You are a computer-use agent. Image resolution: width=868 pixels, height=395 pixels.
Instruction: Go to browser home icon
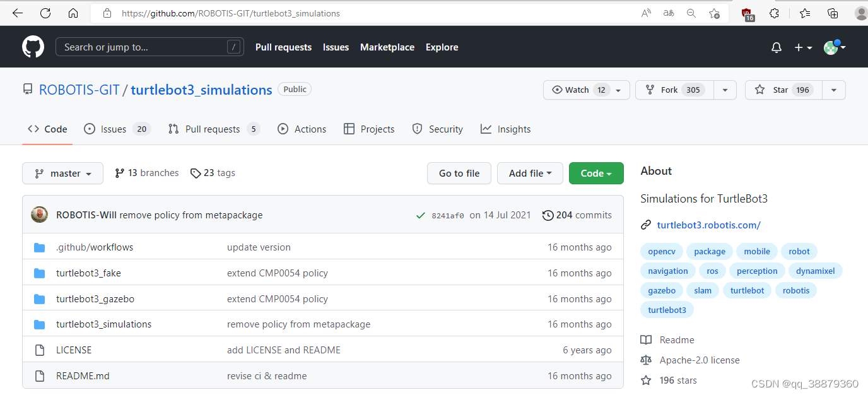(73, 13)
